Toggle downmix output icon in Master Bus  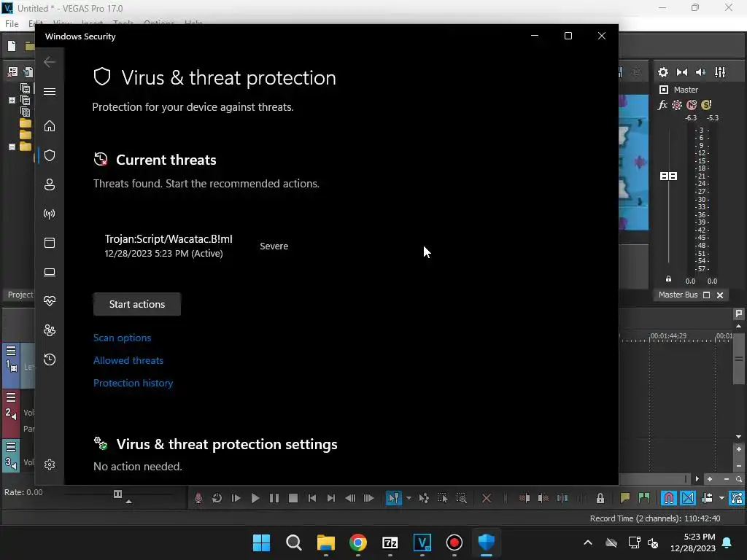(682, 72)
